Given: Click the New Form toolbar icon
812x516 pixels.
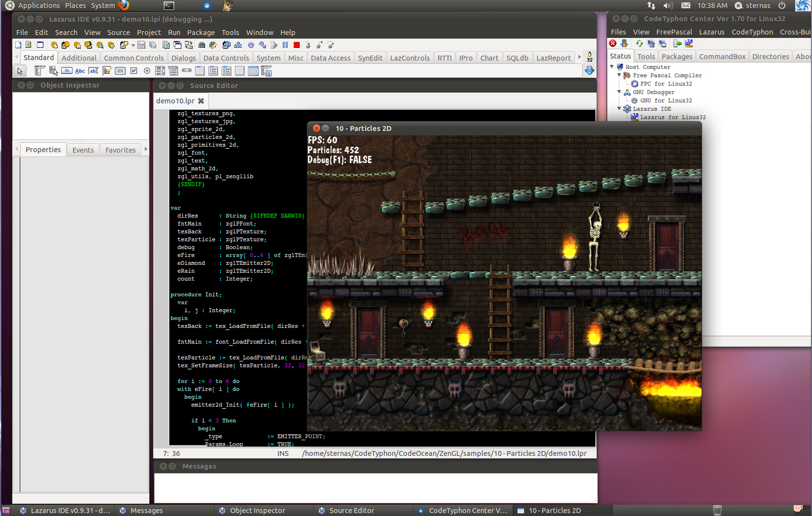Looking at the screenshot, I should click(x=40, y=45).
